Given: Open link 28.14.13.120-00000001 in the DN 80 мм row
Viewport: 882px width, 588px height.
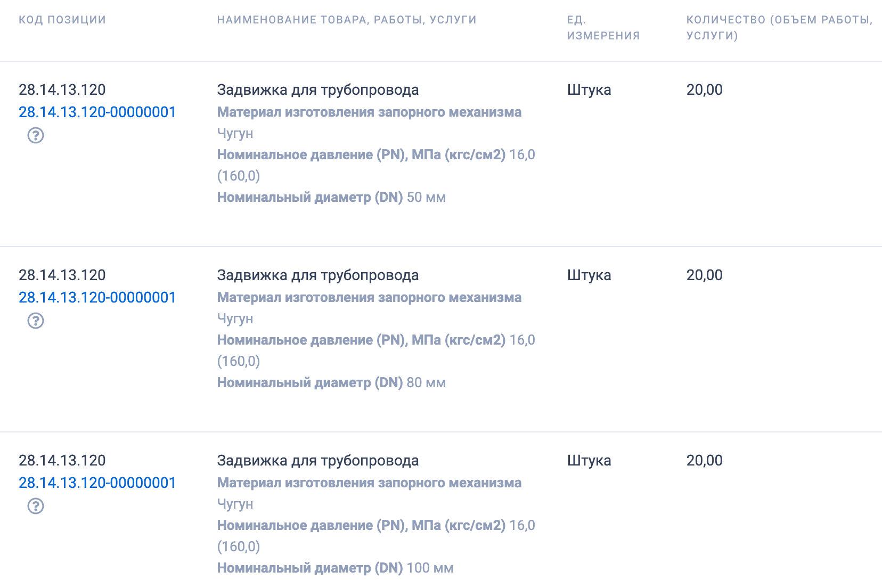Looking at the screenshot, I should point(97,297).
